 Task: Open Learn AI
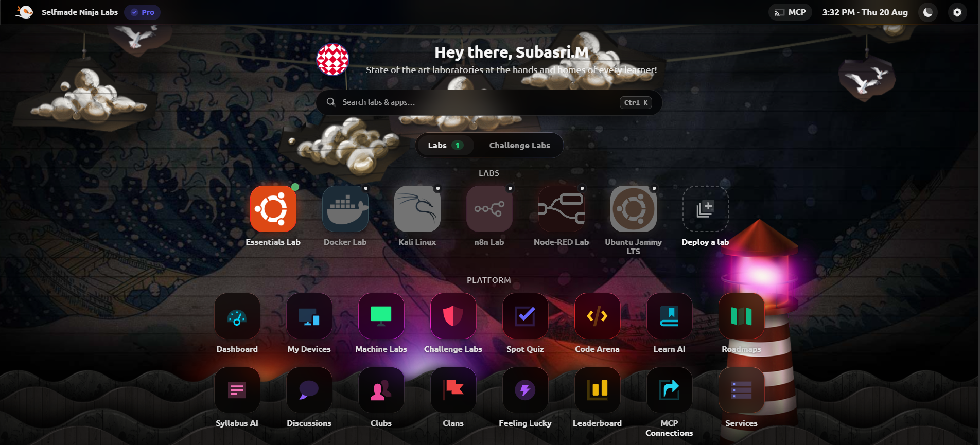click(x=669, y=316)
